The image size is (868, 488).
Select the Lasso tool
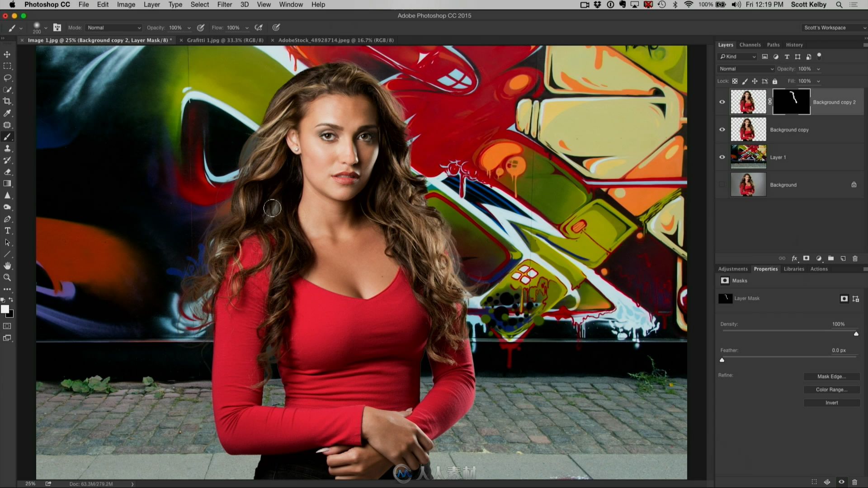coord(8,77)
